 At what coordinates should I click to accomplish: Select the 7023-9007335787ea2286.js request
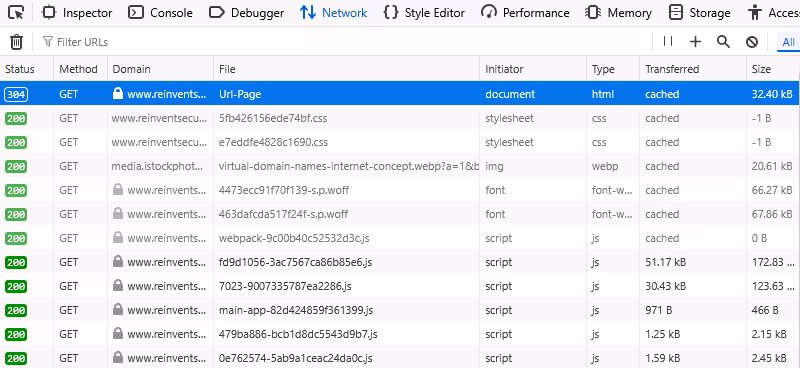(x=400, y=286)
